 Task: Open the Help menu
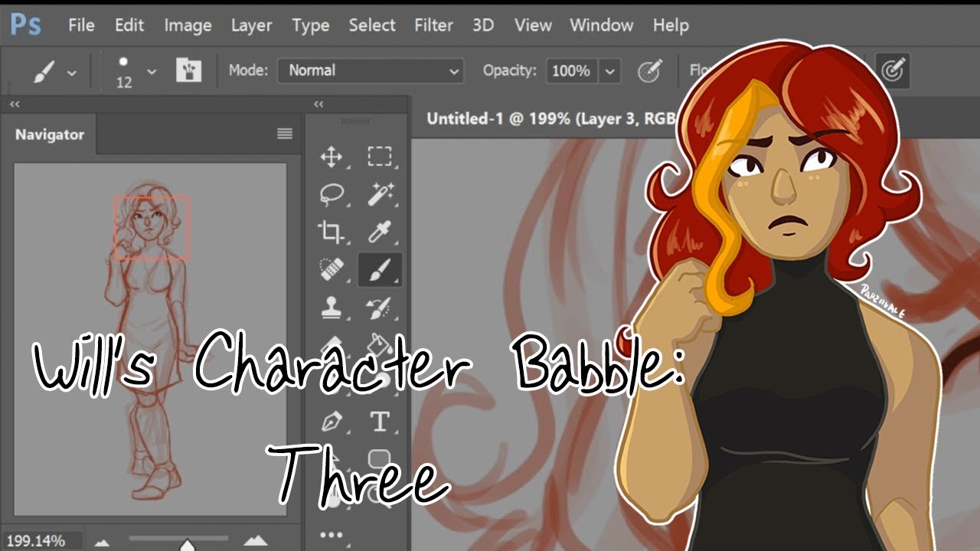click(x=671, y=25)
